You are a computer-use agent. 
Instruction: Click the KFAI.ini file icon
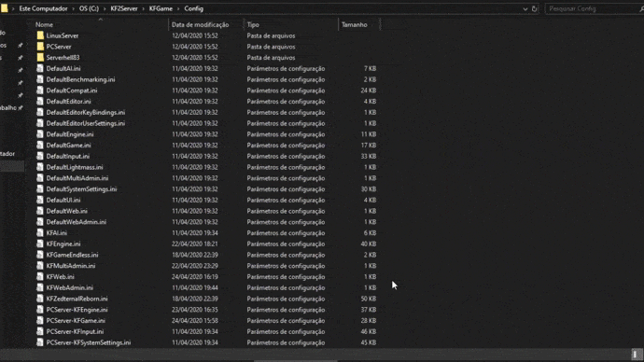40,232
